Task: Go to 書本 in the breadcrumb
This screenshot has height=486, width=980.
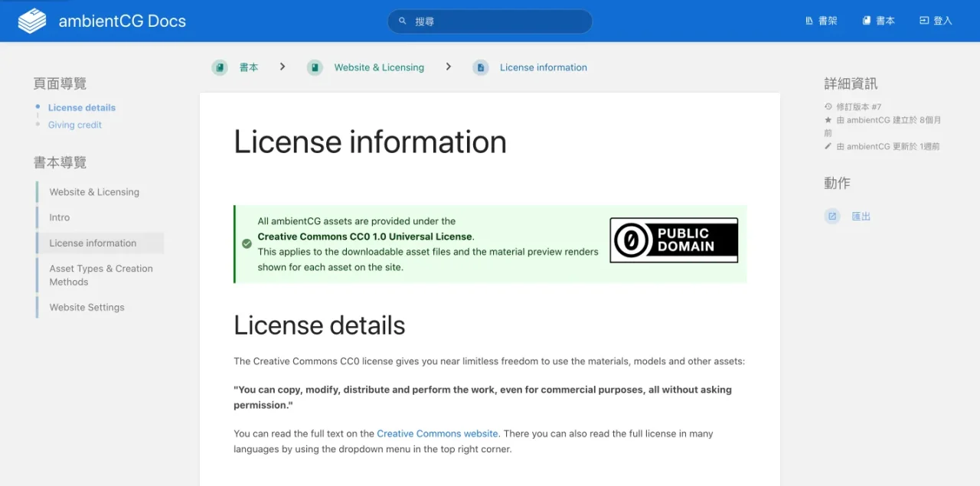Action: 249,67
